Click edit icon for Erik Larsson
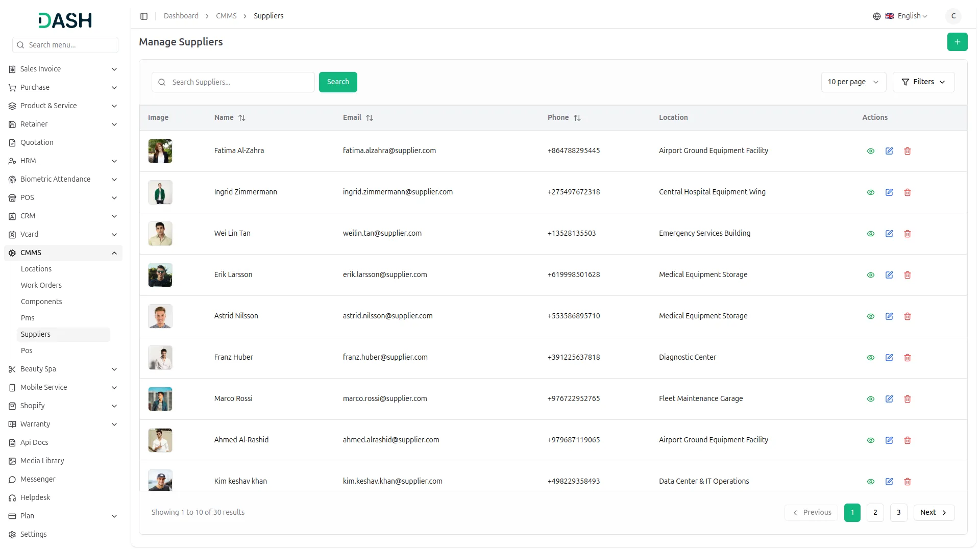Screen dimensions: 980x551 tap(889, 275)
